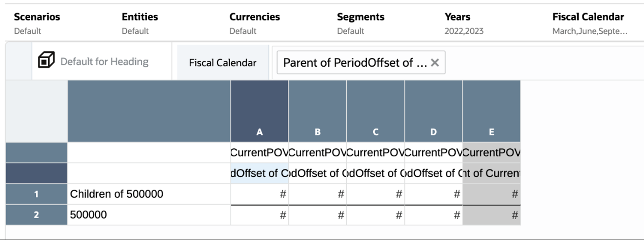Open the Segments POV member
Viewport: 644px width, 240px height.
point(361,23)
